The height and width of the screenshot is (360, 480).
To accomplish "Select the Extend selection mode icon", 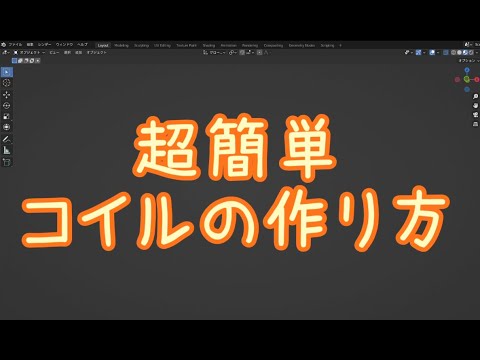I will [20, 61].
